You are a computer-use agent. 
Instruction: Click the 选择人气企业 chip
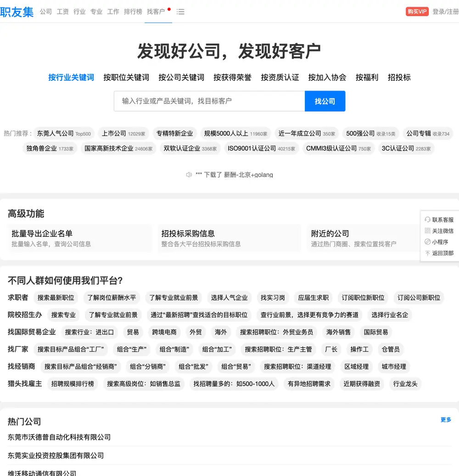[x=229, y=298]
